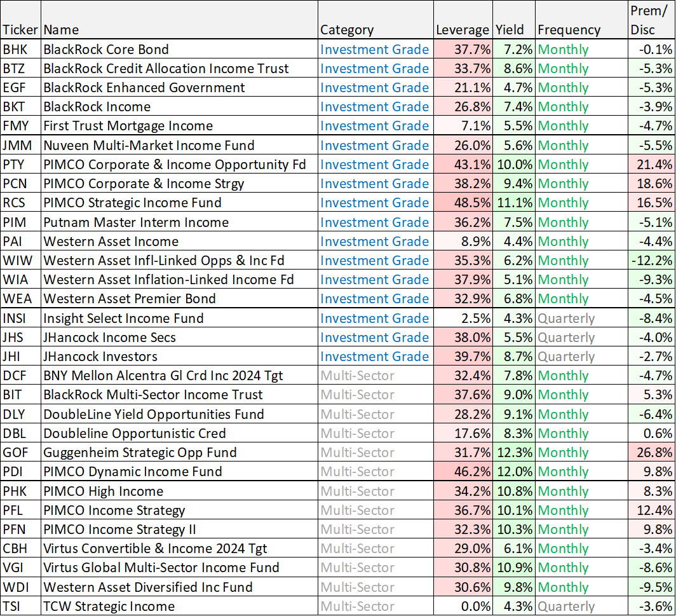Select Insight Select Income Fund
The height and width of the screenshot is (616, 676).
pos(179,318)
